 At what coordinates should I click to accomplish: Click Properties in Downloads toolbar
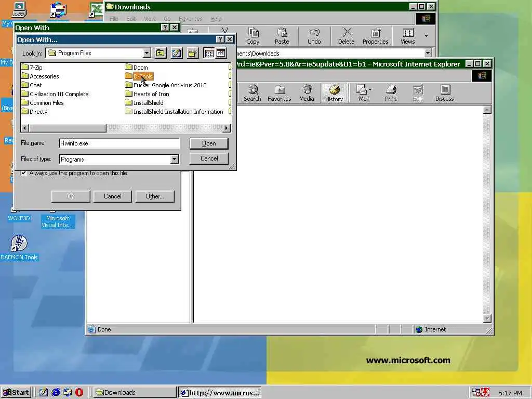375,36
